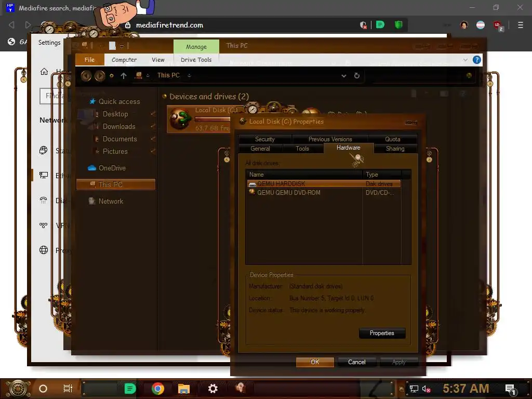The height and width of the screenshot is (399, 532).
Task: Click the Type column header
Action: (382, 175)
